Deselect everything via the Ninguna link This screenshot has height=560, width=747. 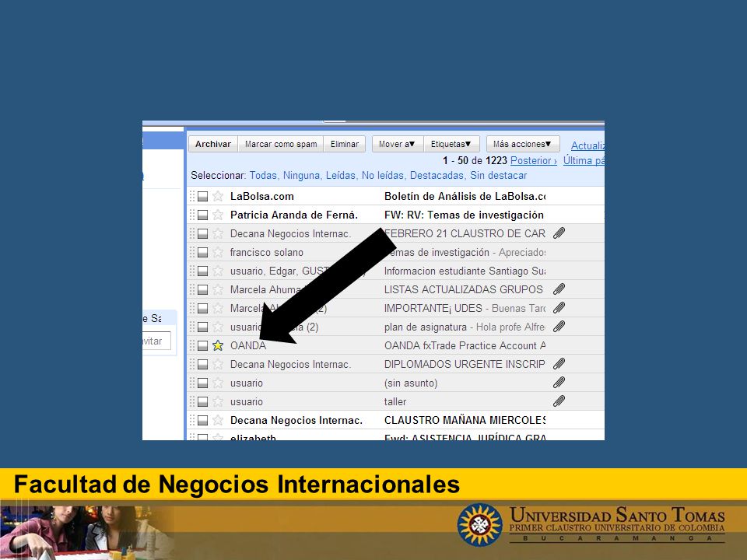click(x=302, y=175)
